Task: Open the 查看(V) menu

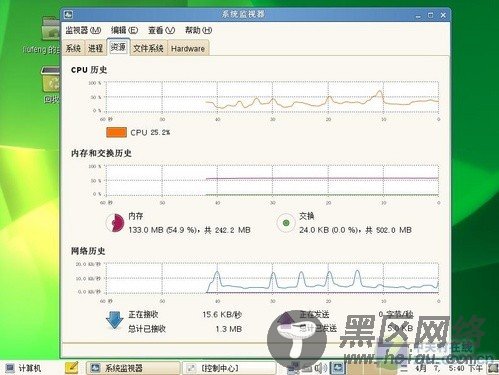Action: [161, 30]
